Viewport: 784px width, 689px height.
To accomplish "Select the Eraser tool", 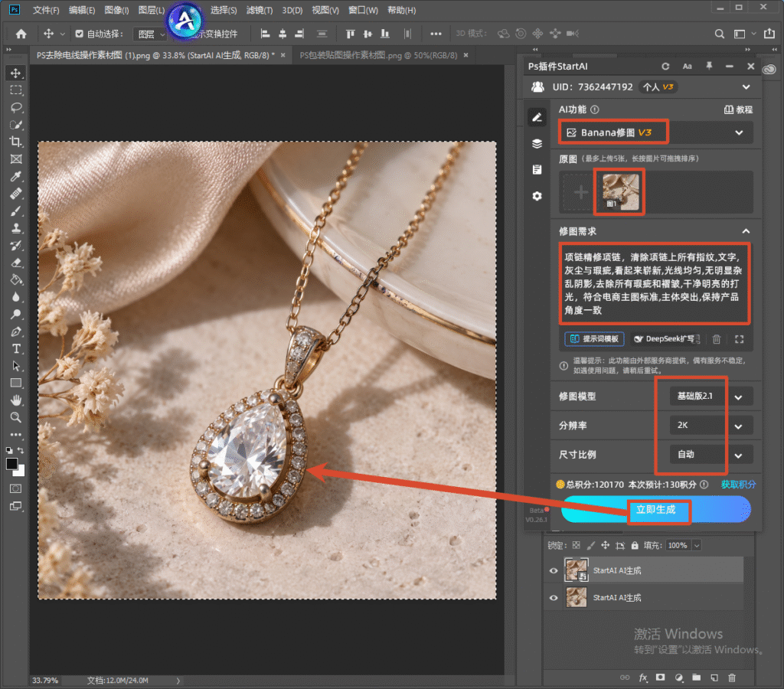I will 16,263.
